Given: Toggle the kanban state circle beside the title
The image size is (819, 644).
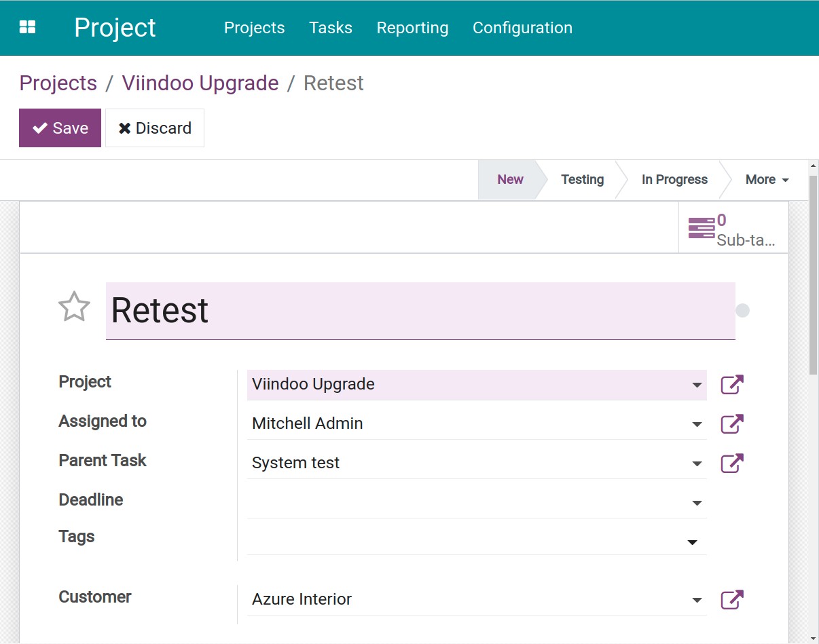Looking at the screenshot, I should click(742, 310).
